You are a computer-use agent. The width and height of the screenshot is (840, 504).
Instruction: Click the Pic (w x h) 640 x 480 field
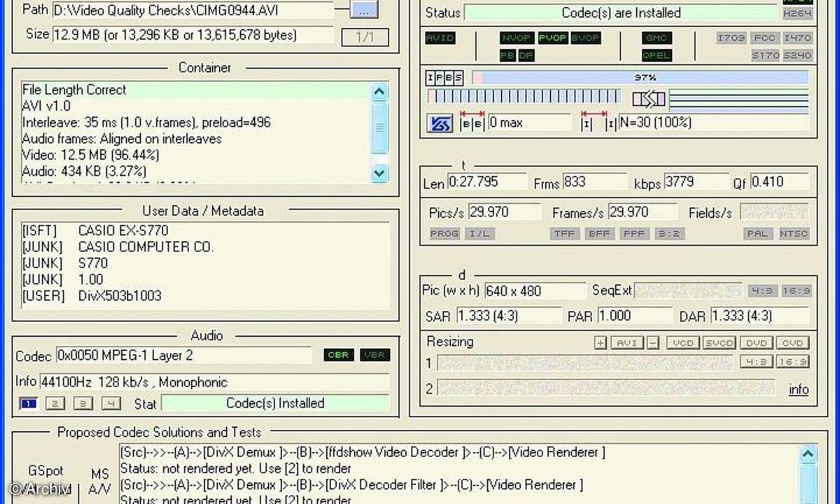click(x=535, y=291)
